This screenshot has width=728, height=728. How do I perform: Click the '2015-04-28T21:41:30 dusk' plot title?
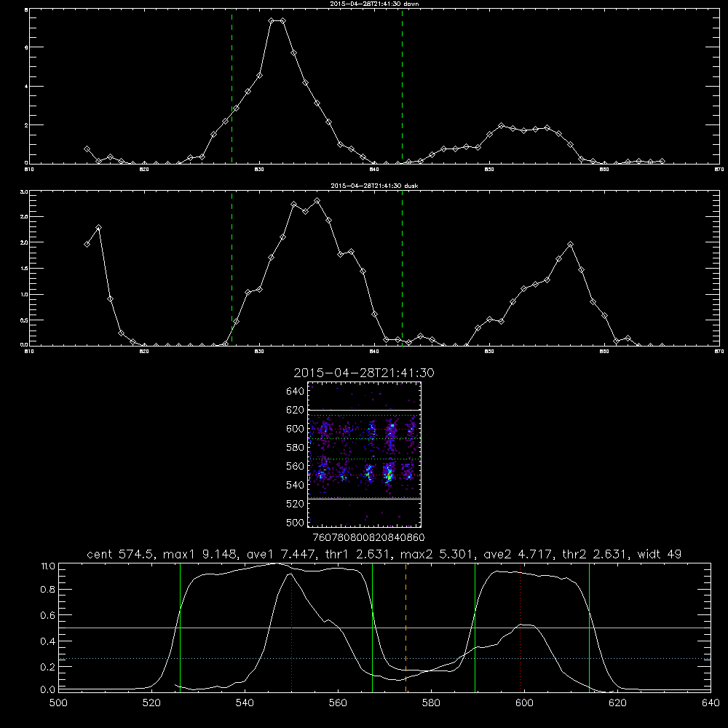coord(374,186)
